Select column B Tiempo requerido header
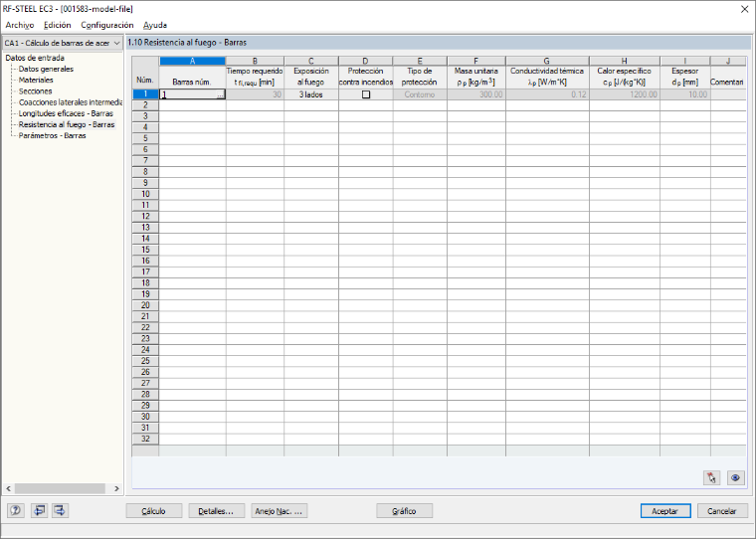Screen dimensions: 756x539 coord(255,61)
